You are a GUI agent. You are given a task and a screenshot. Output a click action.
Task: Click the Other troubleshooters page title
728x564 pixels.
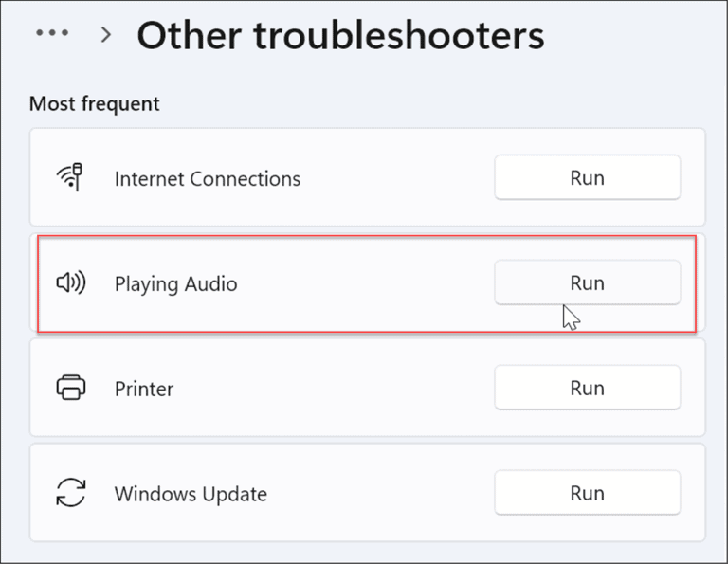point(341,35)
